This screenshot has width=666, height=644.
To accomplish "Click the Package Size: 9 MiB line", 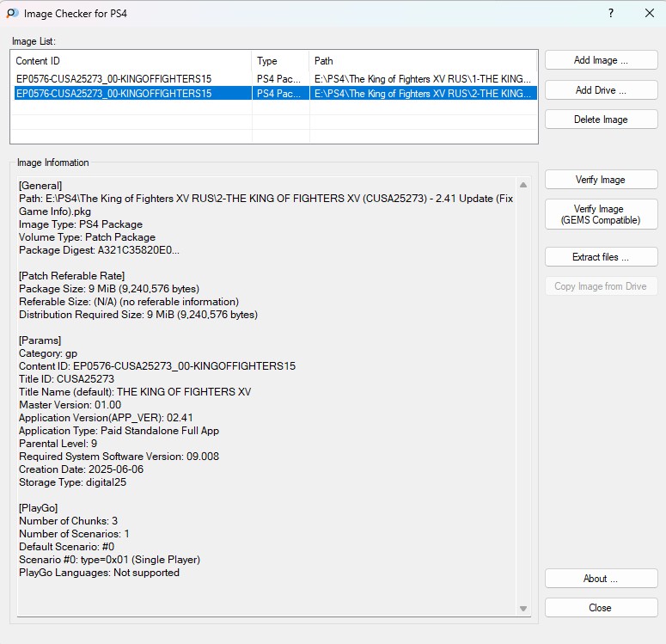I will point(109,289).
